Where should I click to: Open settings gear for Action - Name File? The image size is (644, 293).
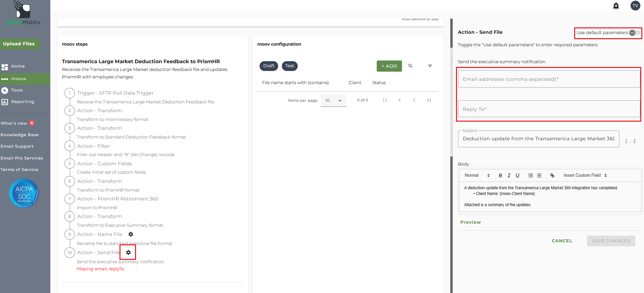[131, 234]
